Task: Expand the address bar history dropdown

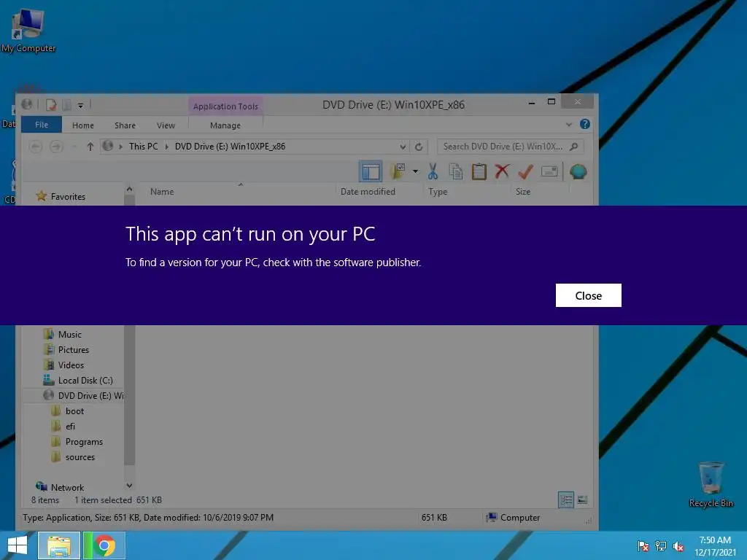Action: click(x=403, y=147)
